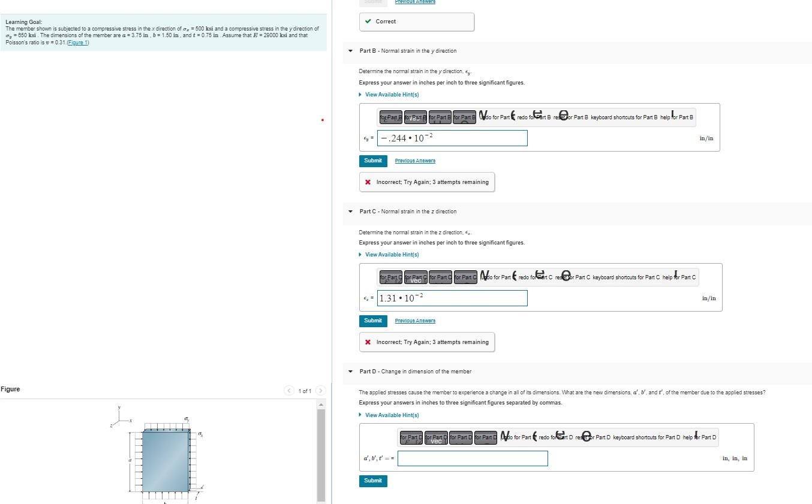The width and height of the screenshot is (812, 504).
Task: Click the first dark template button for Part C
Action: pyautogui.click(x=391, y=277)
